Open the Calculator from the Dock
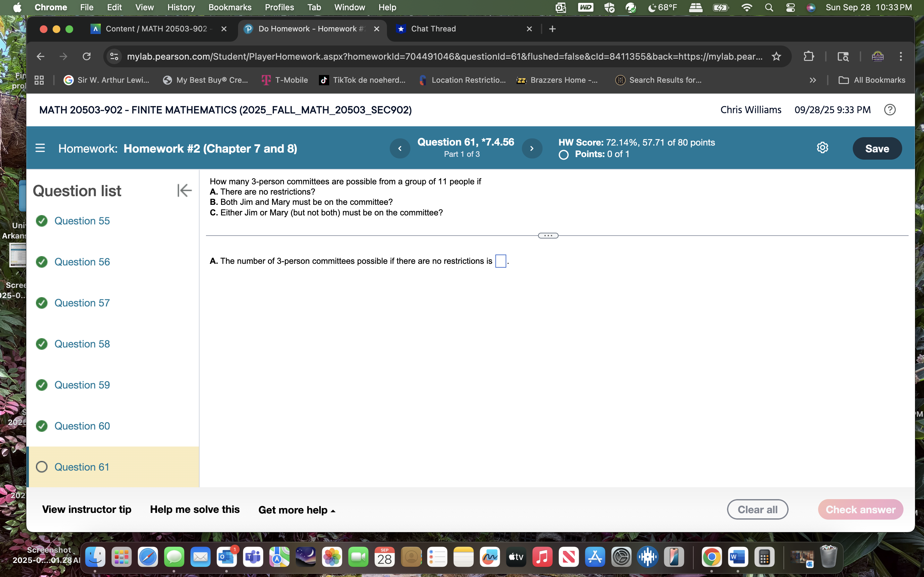 [766, 557]
